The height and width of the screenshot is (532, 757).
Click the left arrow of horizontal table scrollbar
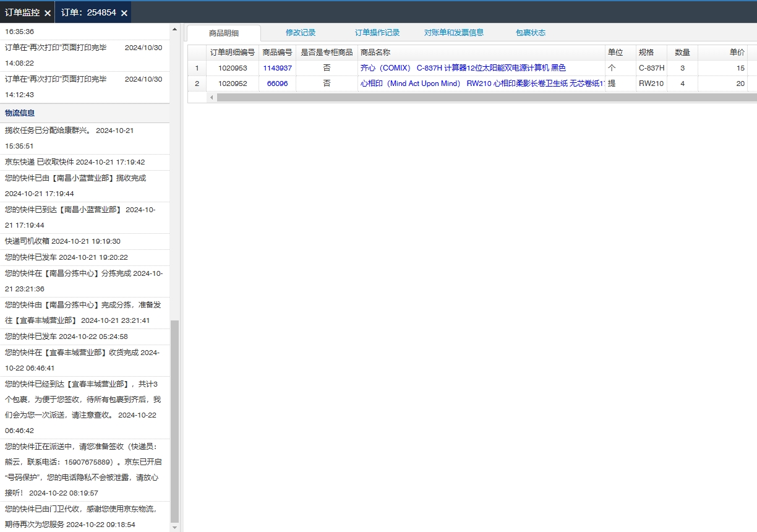pos(212,97)
